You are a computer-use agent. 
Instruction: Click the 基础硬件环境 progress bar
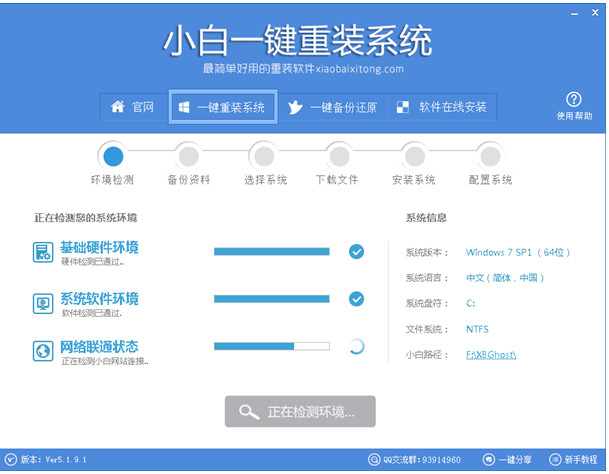pyautogui.click(x=271, y=252)
